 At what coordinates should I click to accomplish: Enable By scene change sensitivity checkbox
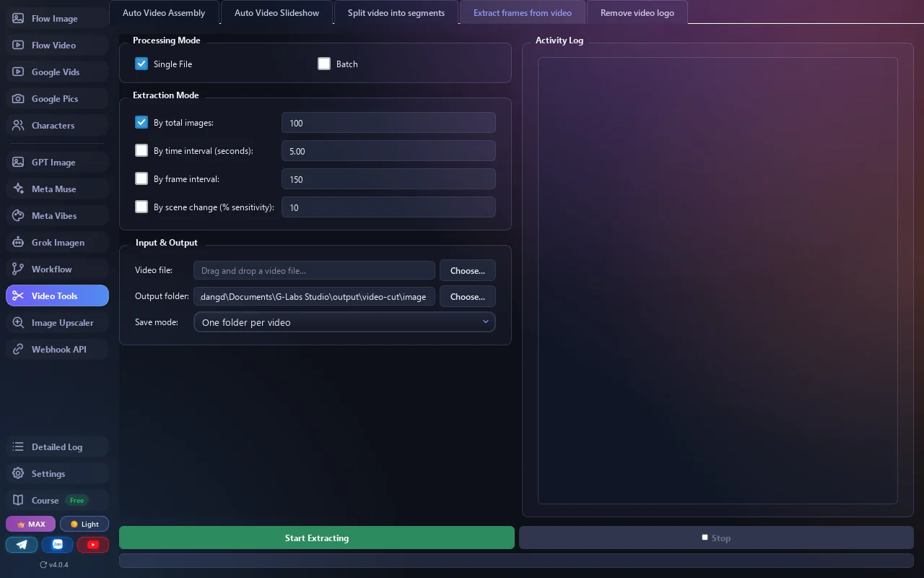pos(141,207)
